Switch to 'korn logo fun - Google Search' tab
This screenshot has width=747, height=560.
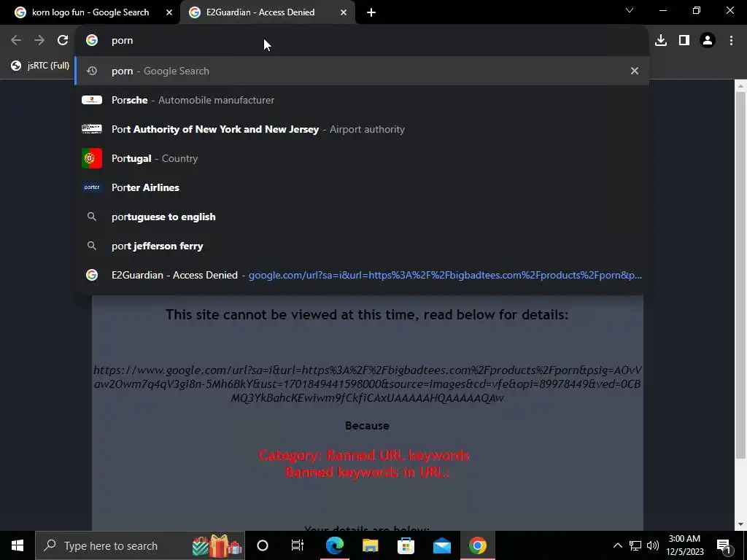90,12
